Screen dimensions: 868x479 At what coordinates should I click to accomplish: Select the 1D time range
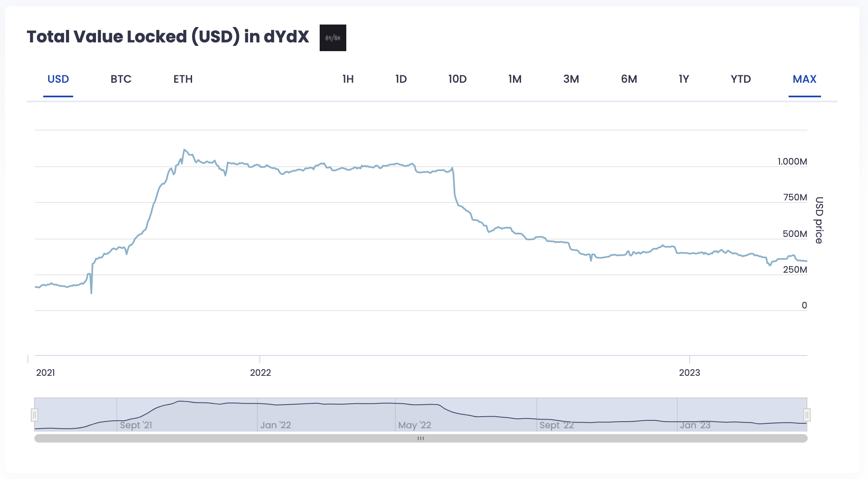tap(401, 79)
